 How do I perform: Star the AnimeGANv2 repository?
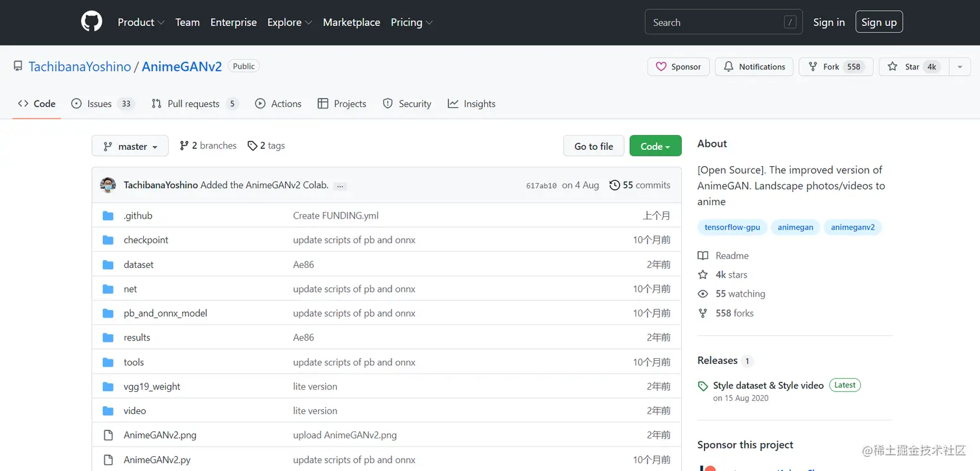coord(914,67)
